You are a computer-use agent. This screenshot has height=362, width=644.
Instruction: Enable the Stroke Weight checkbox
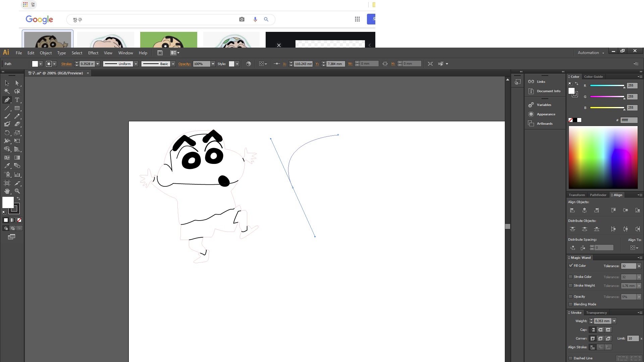pos(571,286)
